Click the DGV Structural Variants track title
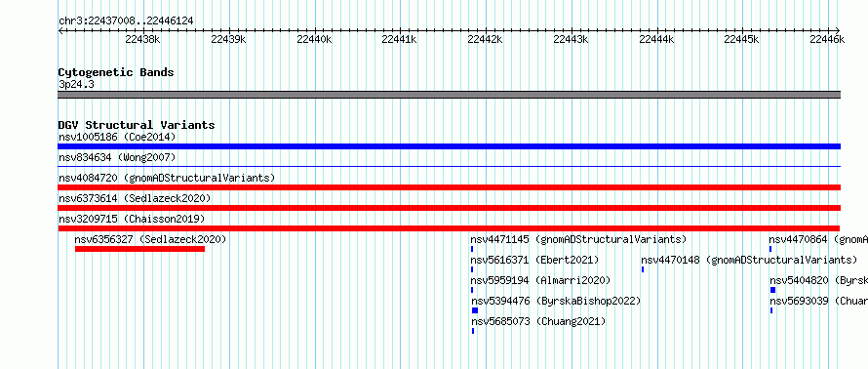The height and width of the screenshot is (369, 868). pos(137,125)
